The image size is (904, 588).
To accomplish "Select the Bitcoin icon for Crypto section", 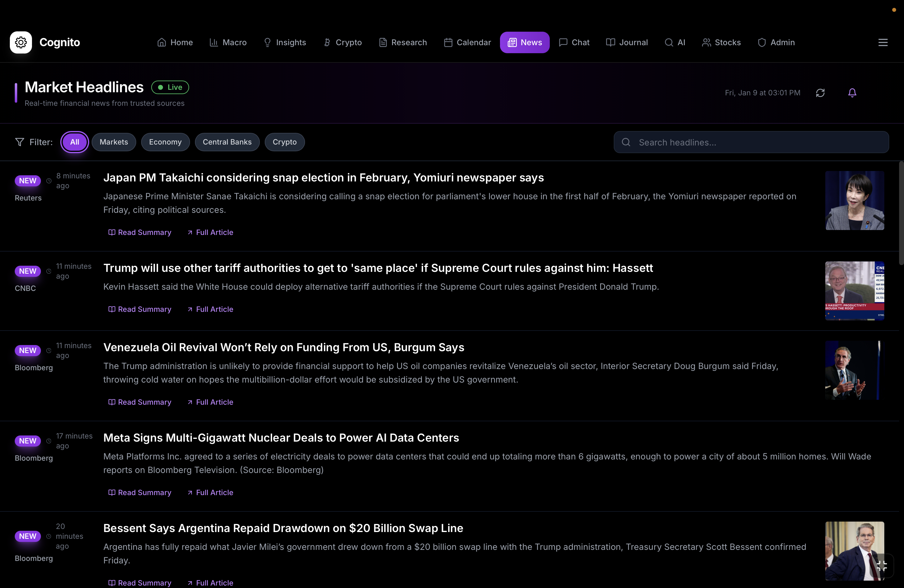I will [327, 42].
